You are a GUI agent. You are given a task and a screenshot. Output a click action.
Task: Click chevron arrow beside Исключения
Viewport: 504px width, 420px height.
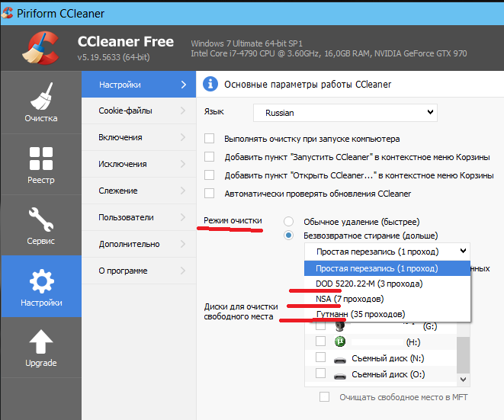[183, 164]
